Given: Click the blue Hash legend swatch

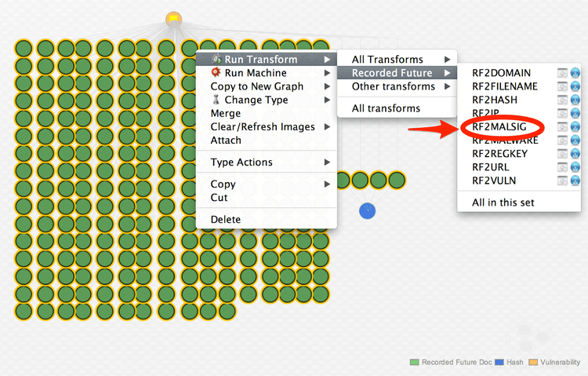Looking at the screenshot, I should (499, 363).
